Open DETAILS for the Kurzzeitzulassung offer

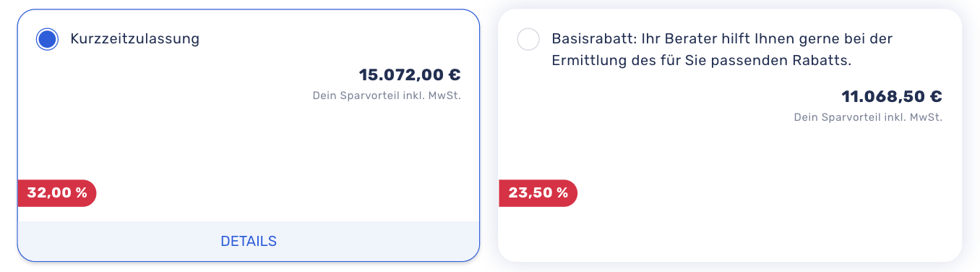(x=249, y=241)
